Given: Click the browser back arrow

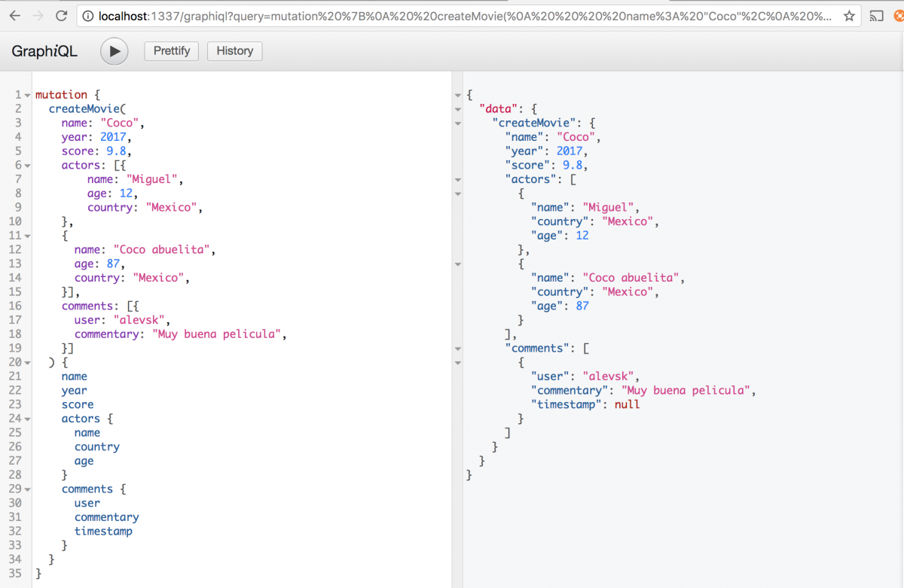Looking at the screenshot, I should click(15, 16).
